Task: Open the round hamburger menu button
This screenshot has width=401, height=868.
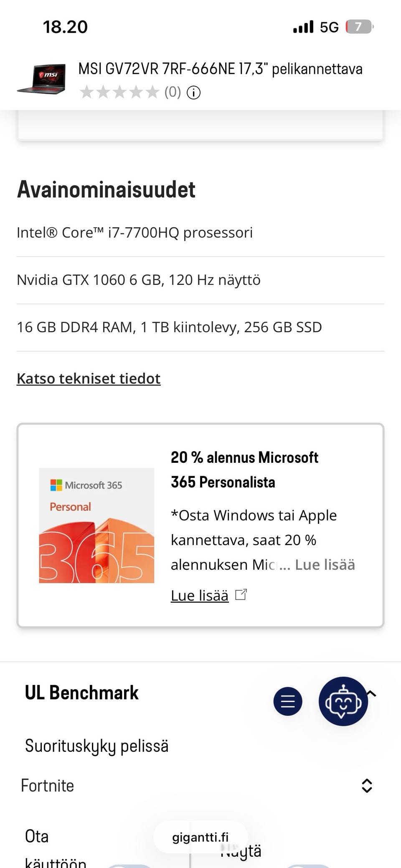Action: click(288, 701)
